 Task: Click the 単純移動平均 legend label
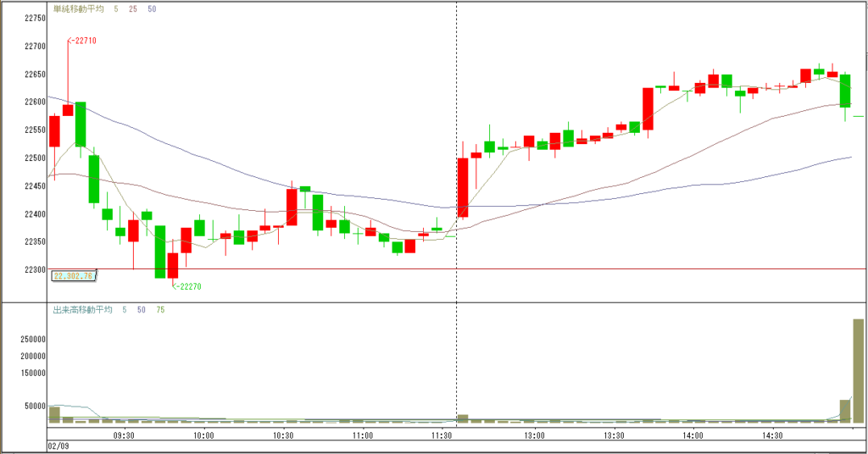(78, 8)
